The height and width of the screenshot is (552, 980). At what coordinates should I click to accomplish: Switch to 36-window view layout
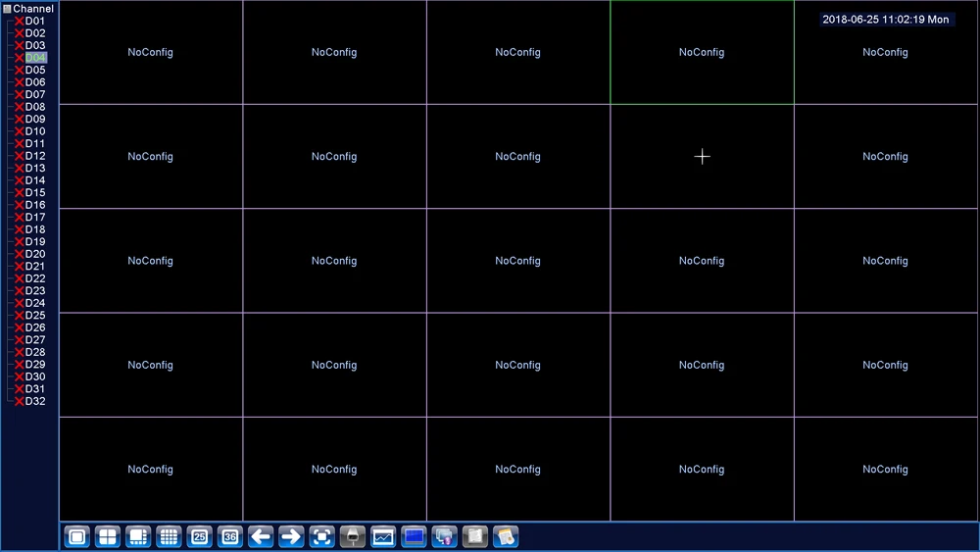click(230, 536)
